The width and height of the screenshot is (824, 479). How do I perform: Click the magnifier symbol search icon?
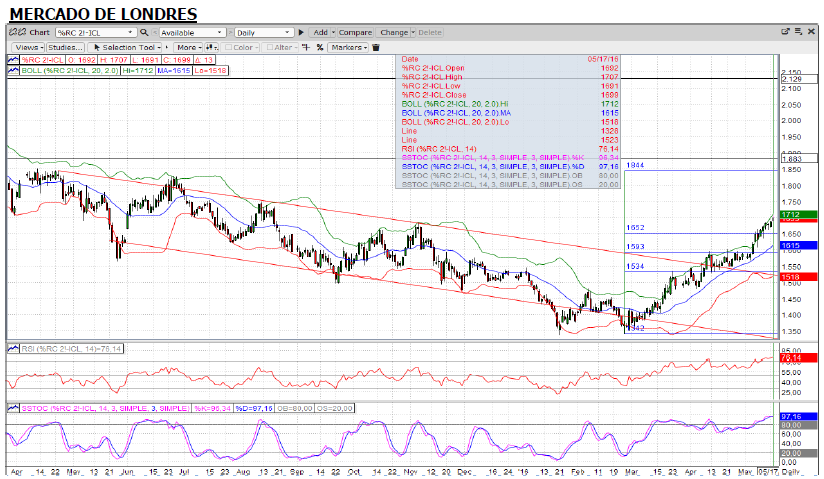coord(143,32)
